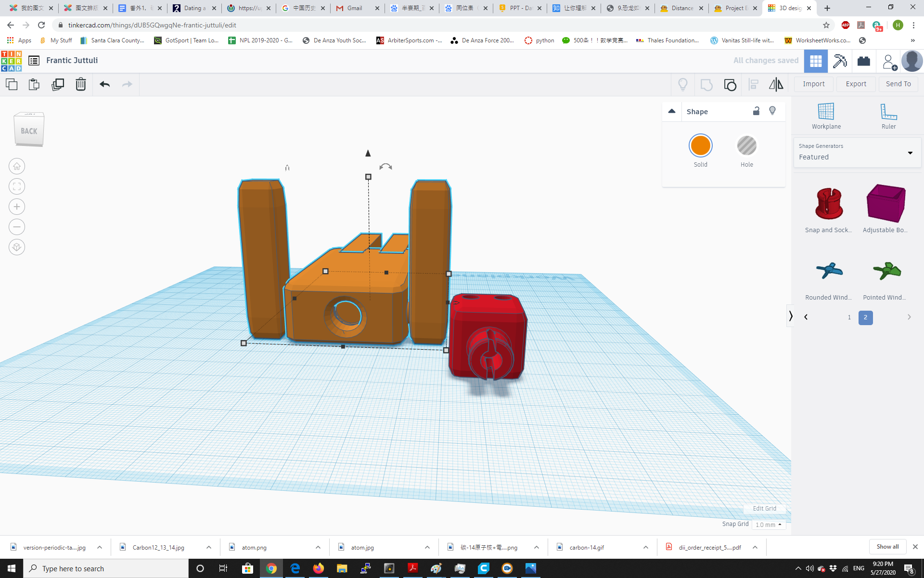Set shape to Solid
The width and height of the screenshot is (924, 578).
coord(700,145)
